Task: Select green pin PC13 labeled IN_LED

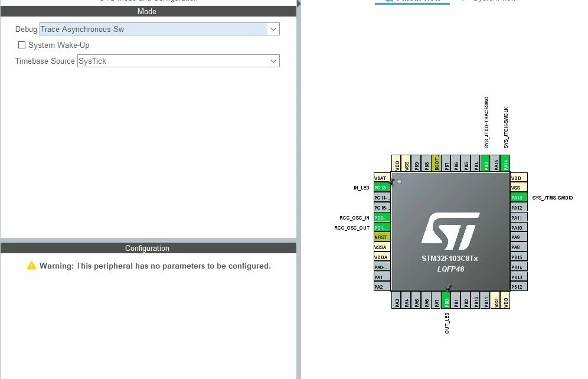Action: tap(382, 188)
